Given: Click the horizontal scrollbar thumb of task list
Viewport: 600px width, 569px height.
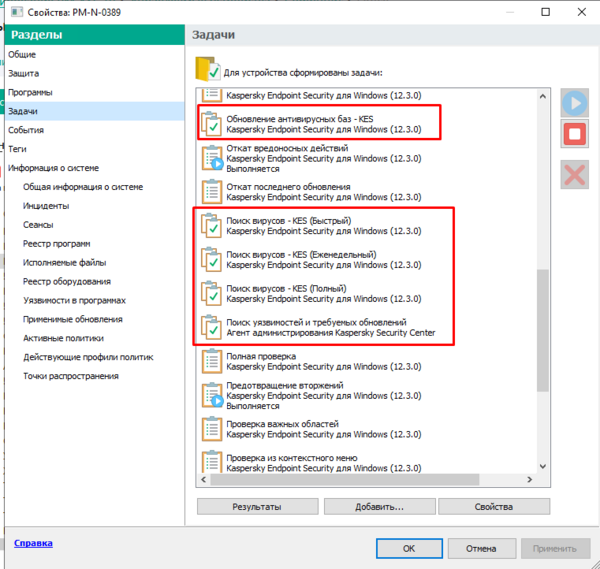Looking at the screenshot, I should pyautogui.click(x=345, y=479).
